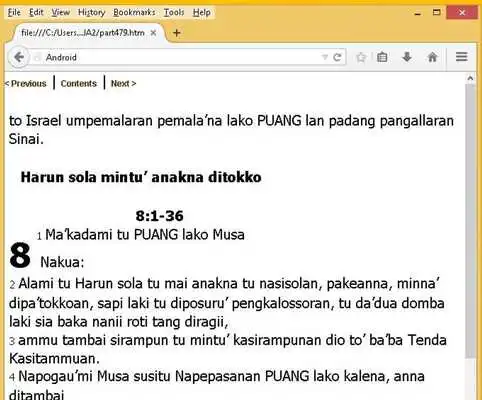Click the Previous chapter link
This screenshot has width=482, height=400.
(25, 83)
